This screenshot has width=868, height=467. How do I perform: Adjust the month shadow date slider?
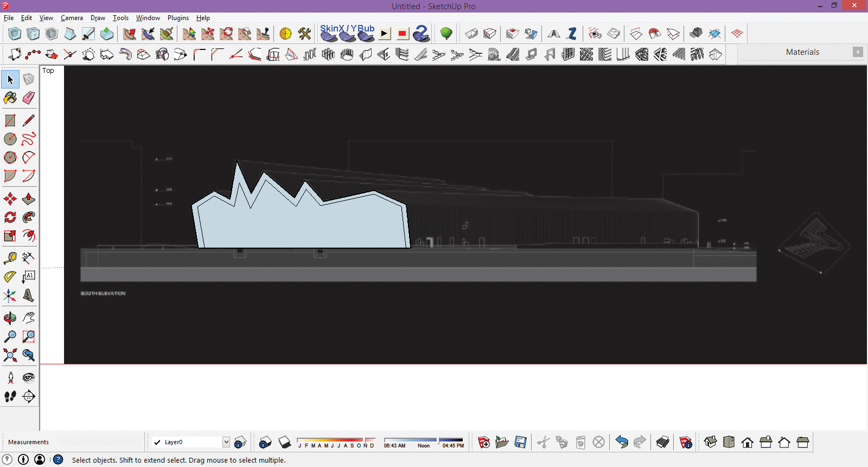pyautogui.click(x=336, y=440)
